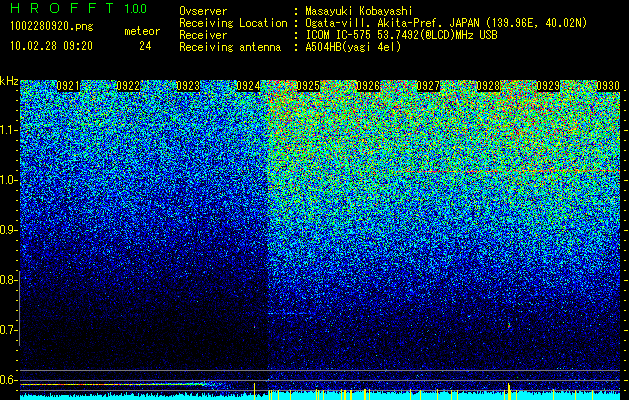629x400 pixels.
Task: Click the 0.7 kHz axis label
Action: point(8,330)
